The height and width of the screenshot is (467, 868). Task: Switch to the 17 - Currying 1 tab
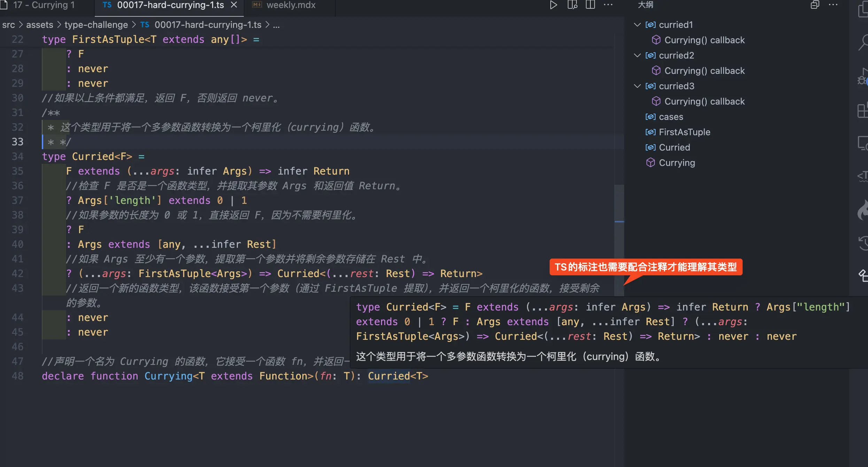coord(44,5)
